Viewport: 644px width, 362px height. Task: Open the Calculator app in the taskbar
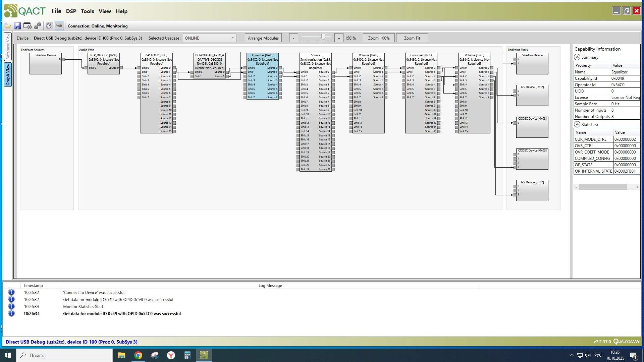[x=187, y=355]
